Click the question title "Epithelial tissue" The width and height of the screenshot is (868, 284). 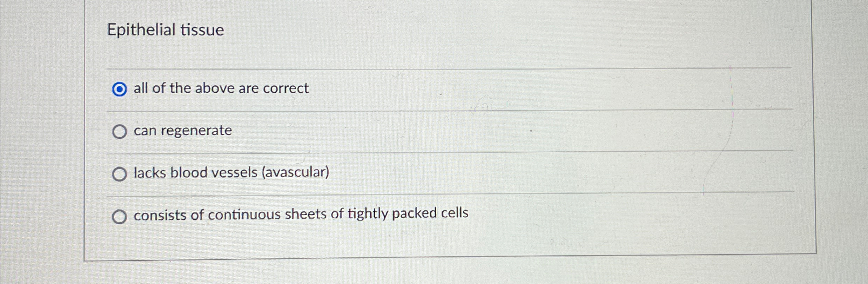[x=165, y=30]
